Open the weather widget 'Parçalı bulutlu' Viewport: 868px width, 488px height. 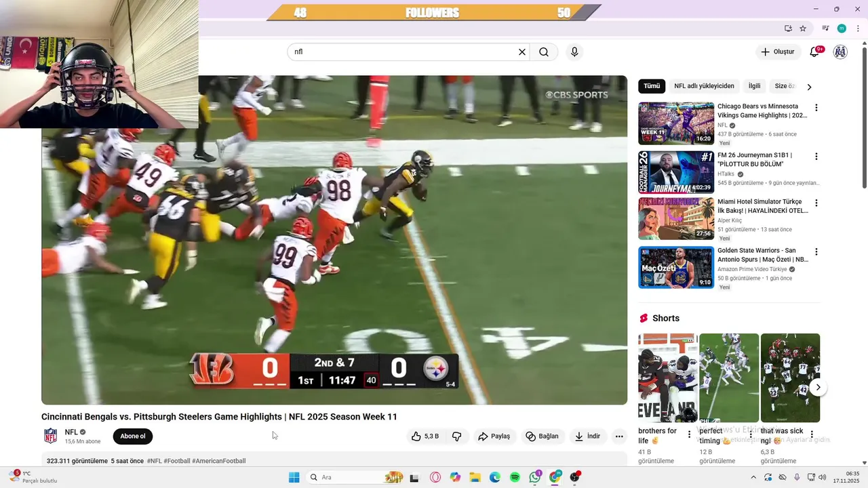(33, 477)
